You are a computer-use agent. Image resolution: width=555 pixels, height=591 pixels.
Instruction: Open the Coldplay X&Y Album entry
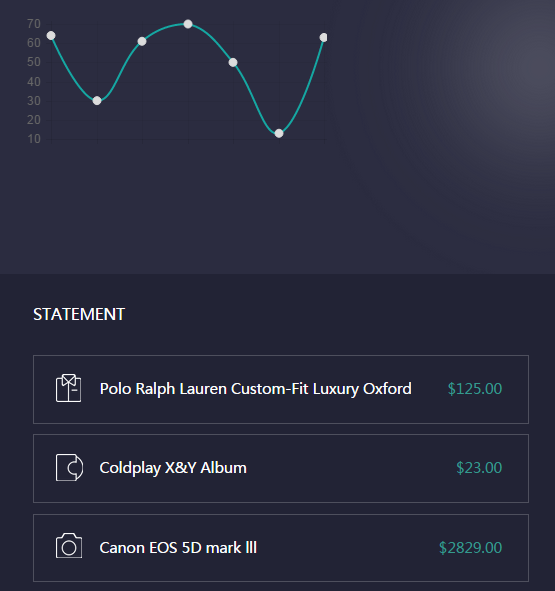point(281,469)
